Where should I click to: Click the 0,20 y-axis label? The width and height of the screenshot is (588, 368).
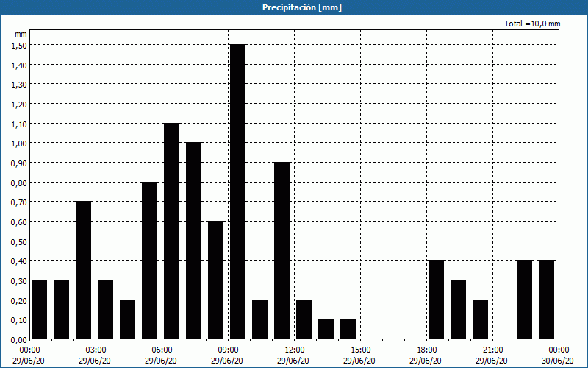pos(19,301)
